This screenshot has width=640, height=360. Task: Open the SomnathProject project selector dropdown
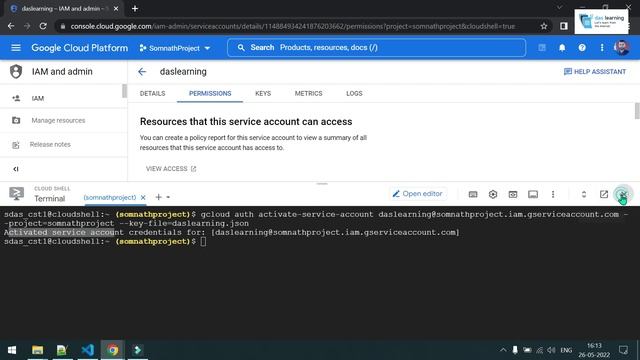coord(175,48)
